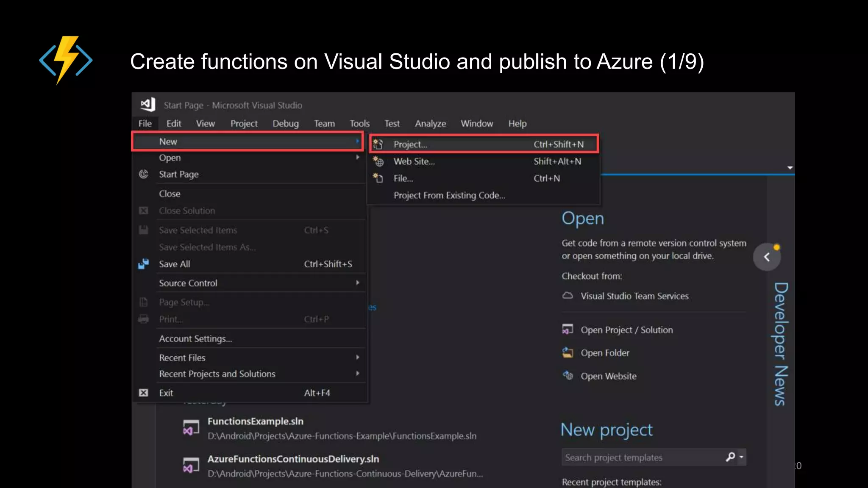The height and width of the screenshot is (488, 868).
Task: Select Exit in File menu
Action: point(250,393)
